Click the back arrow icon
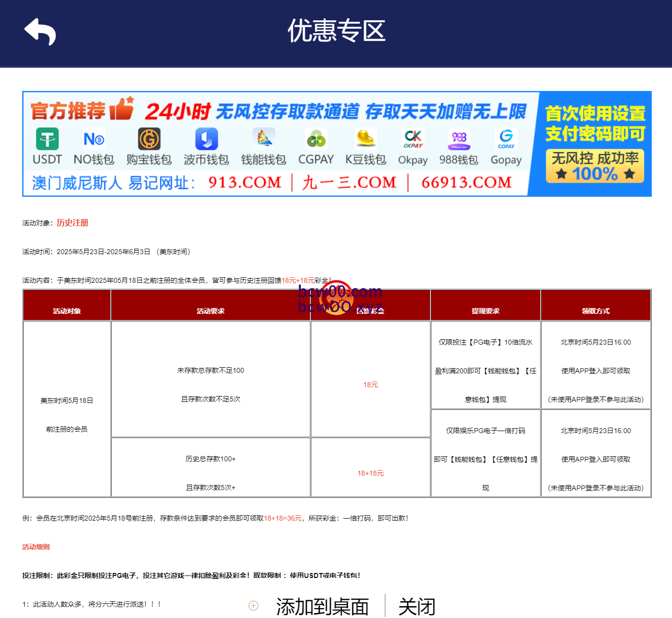Viewport: 672px width, 618px height. tap(40, 32)
